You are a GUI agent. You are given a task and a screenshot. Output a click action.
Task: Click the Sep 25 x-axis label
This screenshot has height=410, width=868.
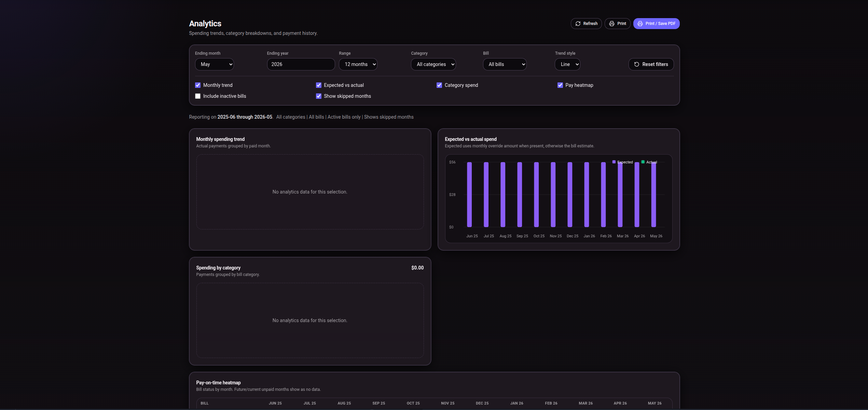[522, 236]
